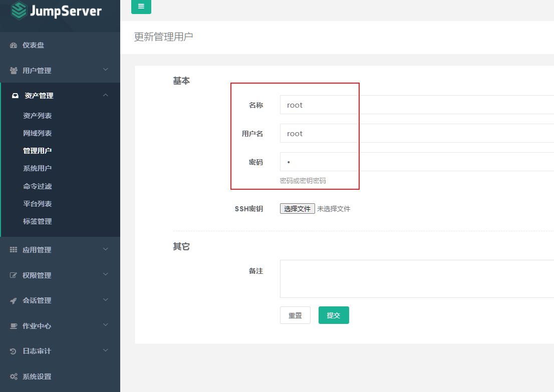Click the JumpServer logo
This screenshot has height=392, width=554.
click(56, 11)
